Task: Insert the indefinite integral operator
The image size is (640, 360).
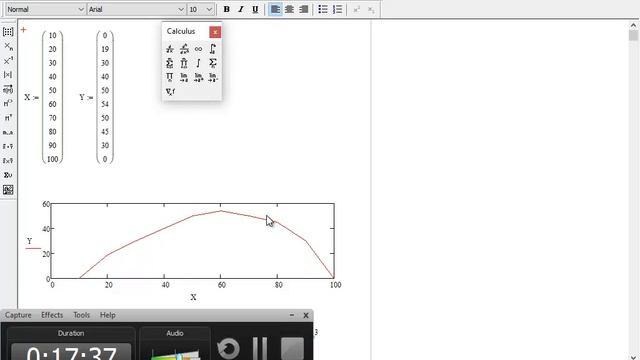Action: click(198, 63)
